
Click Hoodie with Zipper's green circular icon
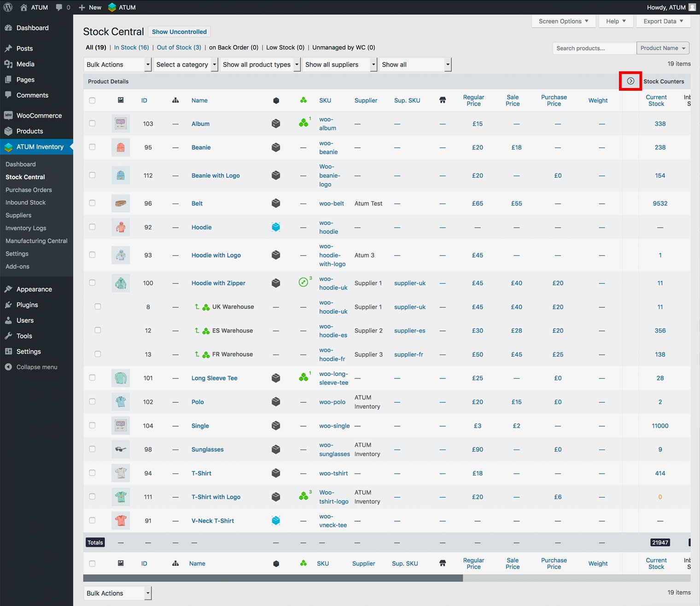coord(303,282)
